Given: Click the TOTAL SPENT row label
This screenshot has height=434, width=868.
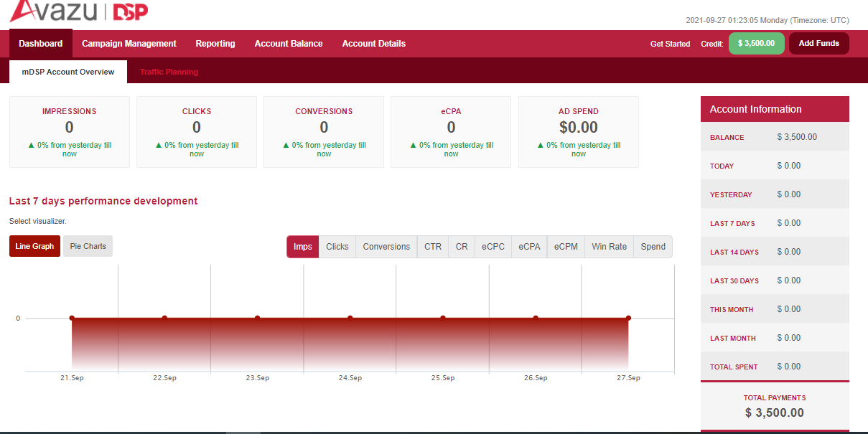Looking at the screenshot, I should [733, 367].
